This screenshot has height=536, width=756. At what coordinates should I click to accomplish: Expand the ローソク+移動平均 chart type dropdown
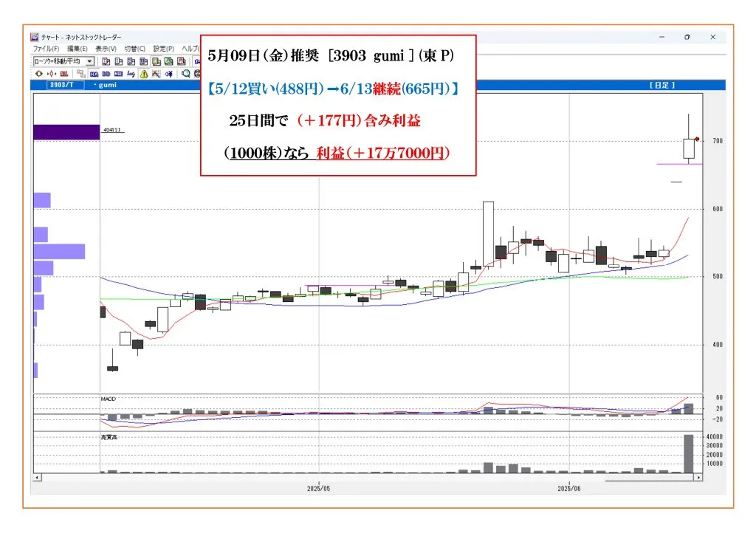pyautogui.click(x=89, y=62)
